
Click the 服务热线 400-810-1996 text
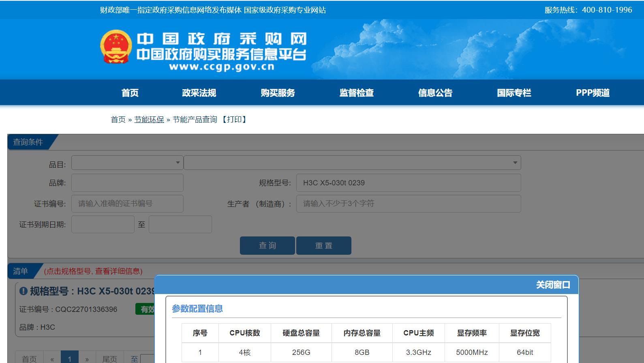[588, 10]
